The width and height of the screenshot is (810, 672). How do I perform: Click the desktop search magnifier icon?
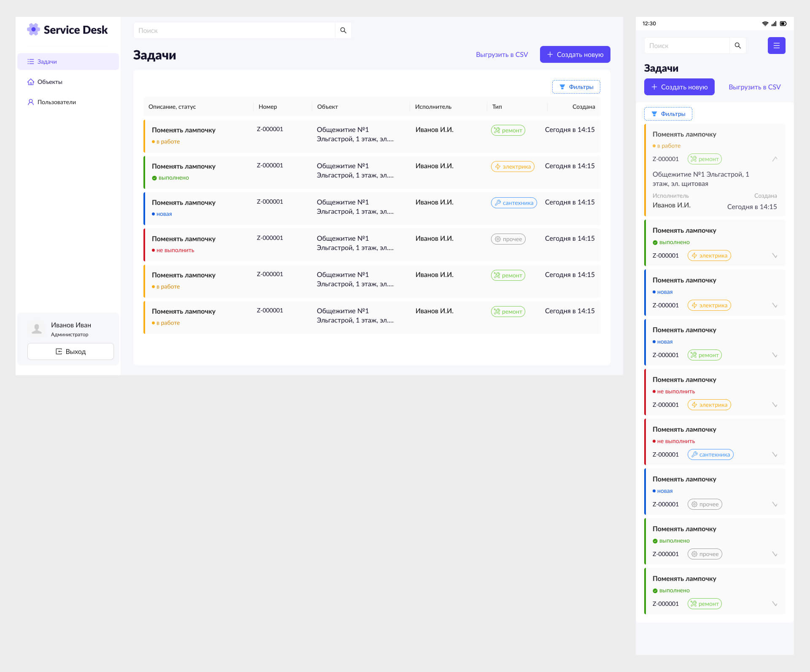point(343,30)
